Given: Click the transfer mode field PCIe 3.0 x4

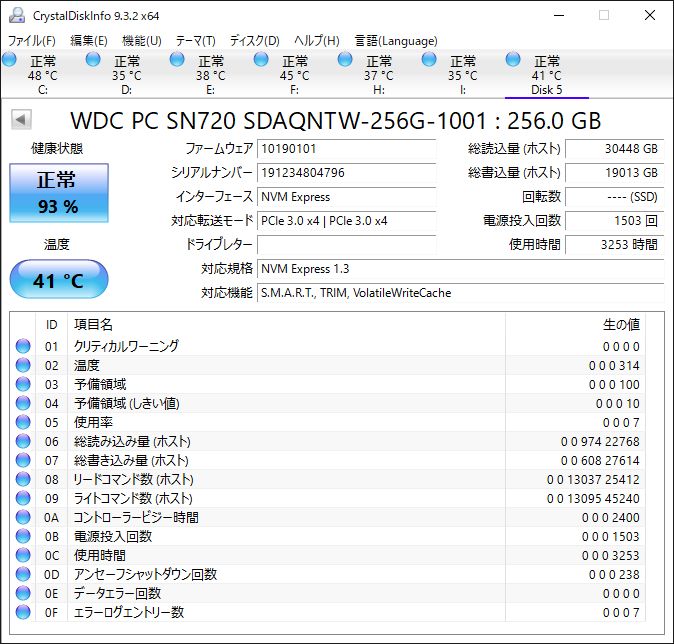Looking at the screenshot, I should pyautogui.click(x=346, y=221).
